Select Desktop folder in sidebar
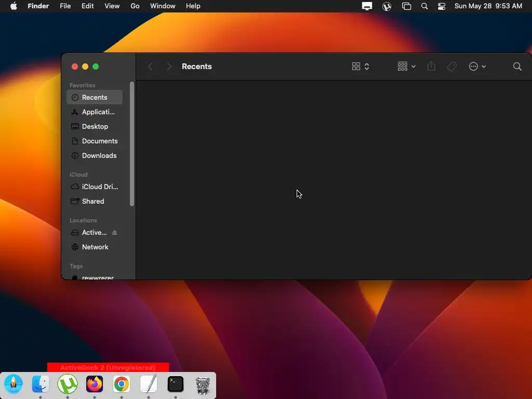This screenshot has width=532, height=399. (x=95, y=127)
